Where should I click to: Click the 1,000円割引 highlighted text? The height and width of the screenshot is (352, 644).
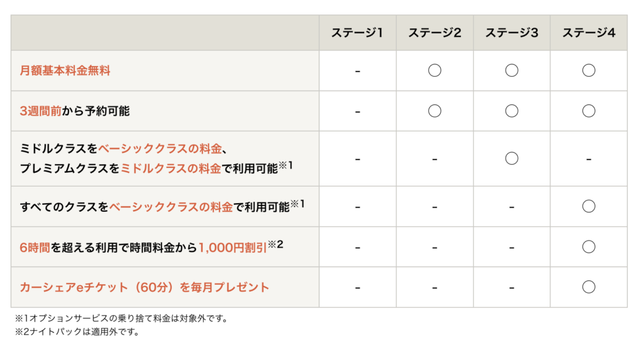point(233,248)
